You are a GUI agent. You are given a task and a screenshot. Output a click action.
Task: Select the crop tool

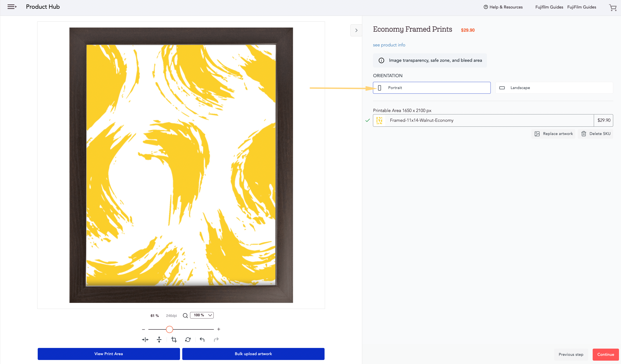[x=174, y=340]
